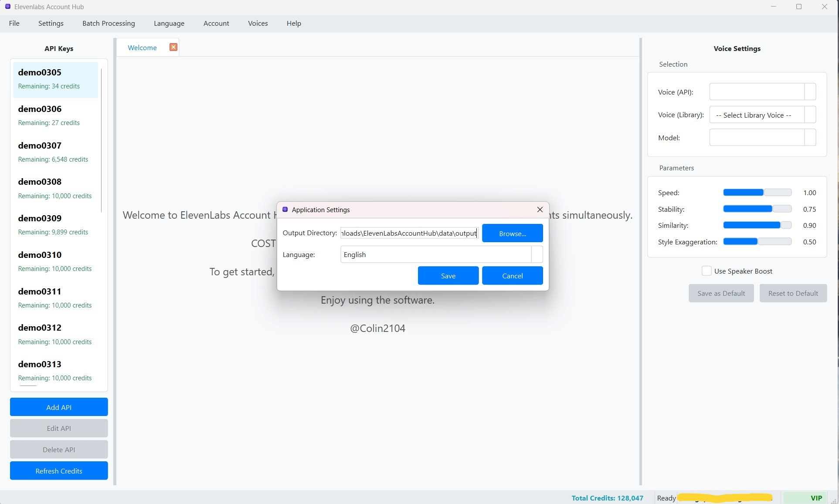Viewport: 839px width, 504px height.
Task: Select the demo0312 API key
Action: pos(56,334)
